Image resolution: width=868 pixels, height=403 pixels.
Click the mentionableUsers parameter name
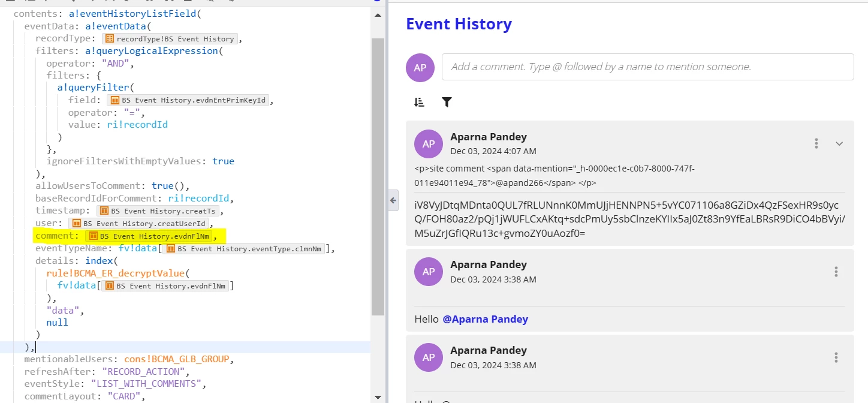point(69,359)
